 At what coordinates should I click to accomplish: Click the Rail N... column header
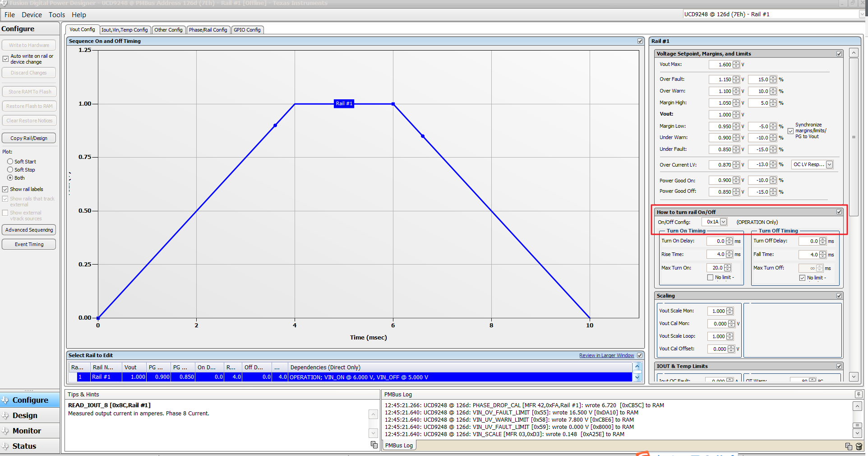(106, 368)
